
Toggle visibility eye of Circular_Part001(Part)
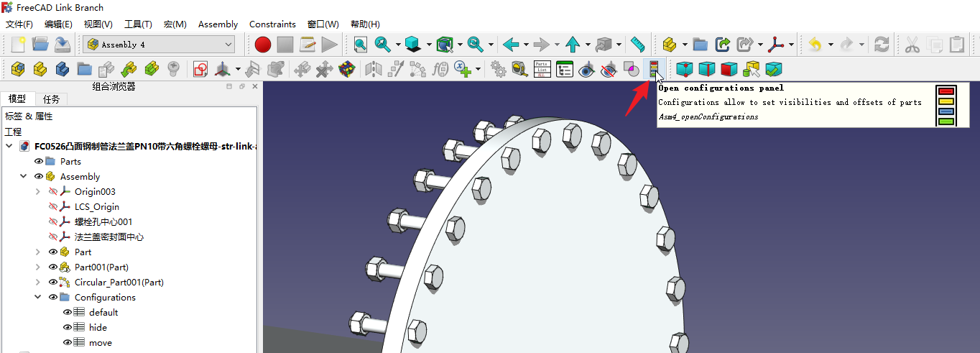(x=52, y=282)
